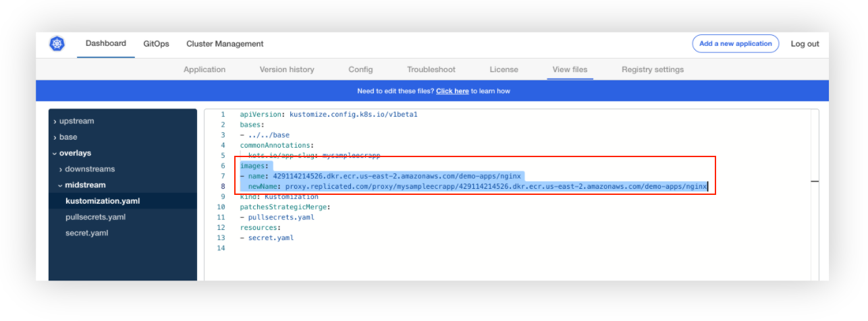Go to the Application subtab

(x=205, y=69)
